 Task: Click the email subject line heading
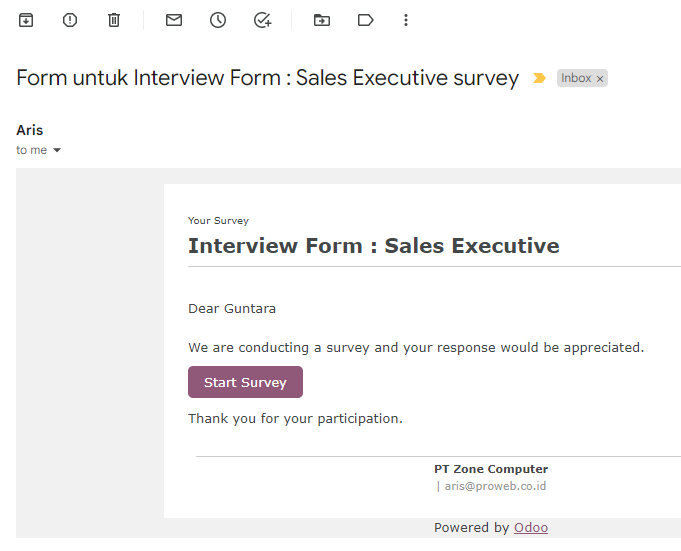[x=268, y=78]
